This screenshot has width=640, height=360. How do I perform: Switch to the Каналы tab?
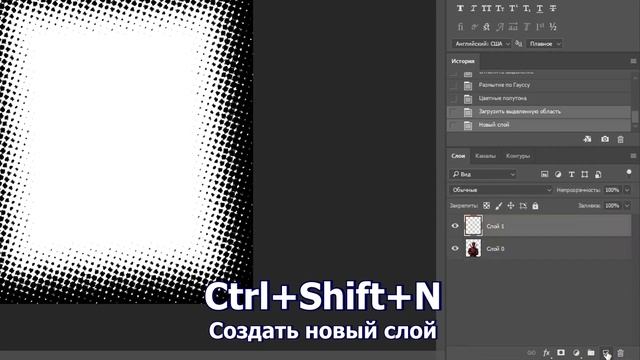tap(485, 156)
